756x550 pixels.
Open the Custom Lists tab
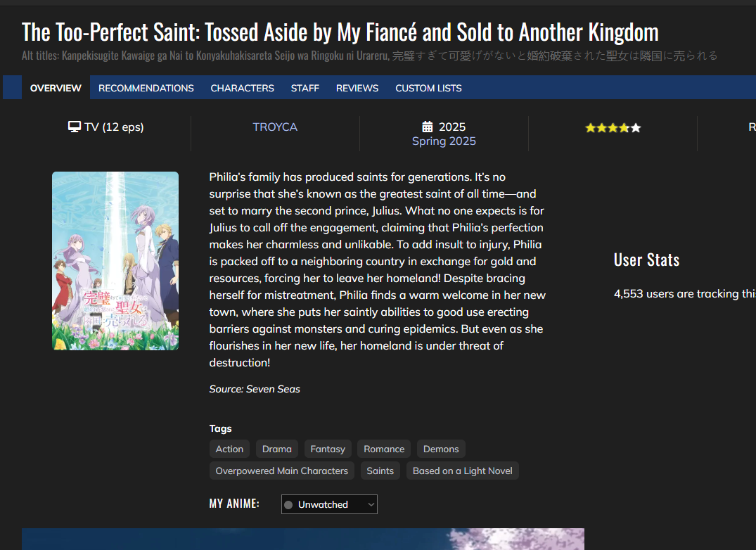click(x=428, y=88)
